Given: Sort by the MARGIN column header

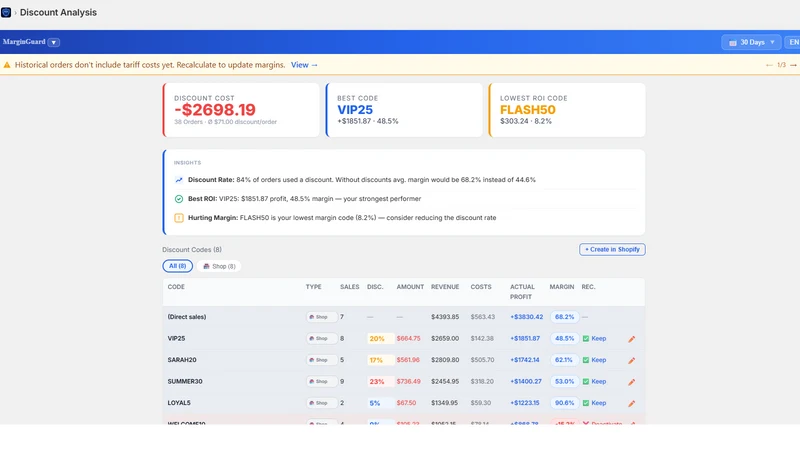Looking at the screenshot, I should coord(562,287).
